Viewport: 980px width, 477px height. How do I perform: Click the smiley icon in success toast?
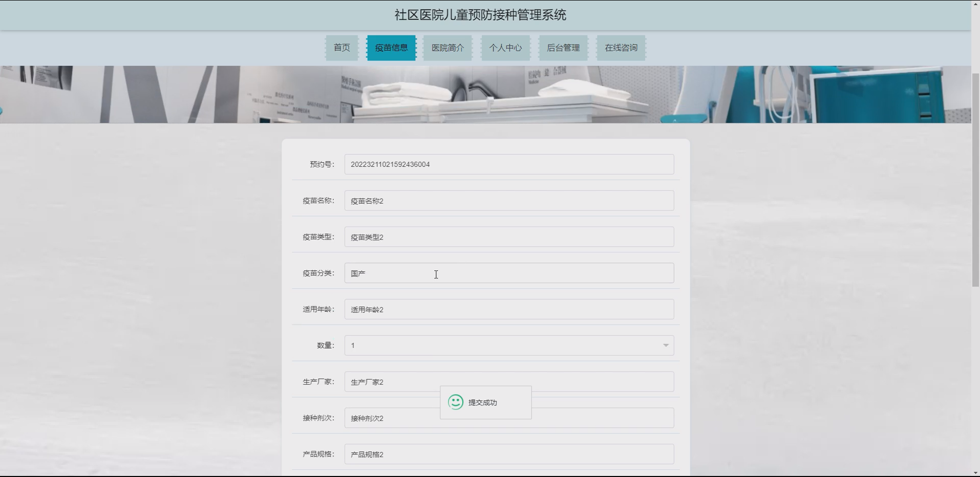coord(456,402)
